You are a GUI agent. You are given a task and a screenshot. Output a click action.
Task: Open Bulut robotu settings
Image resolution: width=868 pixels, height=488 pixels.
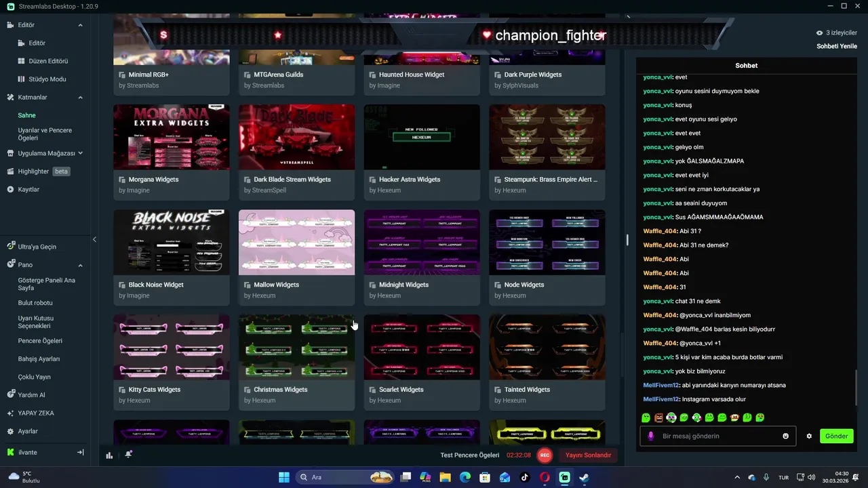click(35, 303)
